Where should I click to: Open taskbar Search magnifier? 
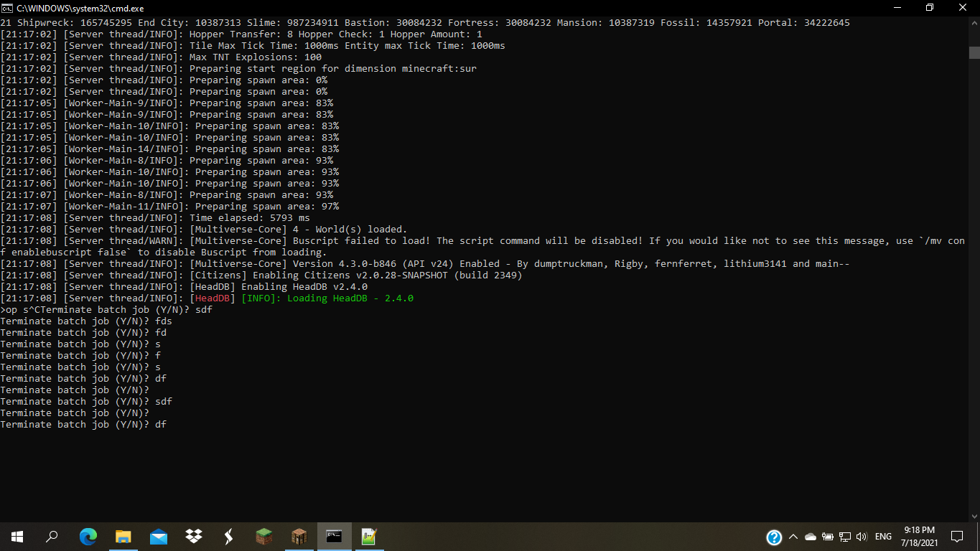tap(52, 536)
